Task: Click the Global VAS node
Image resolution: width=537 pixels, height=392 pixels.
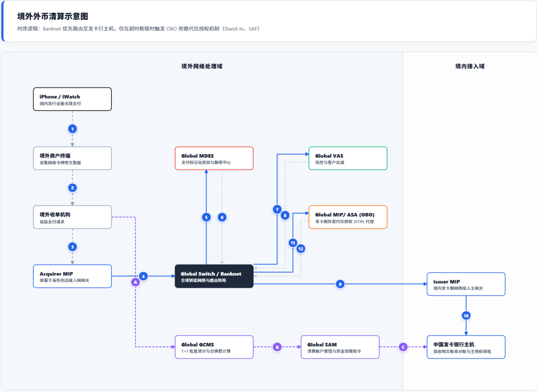Action: coord(348,158)
